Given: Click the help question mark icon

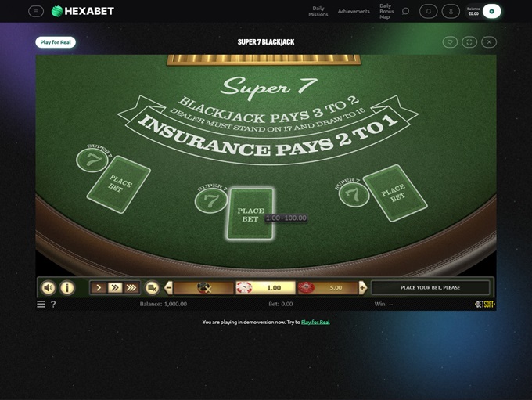Looking at the screenshot, I should tap(53, 304).
